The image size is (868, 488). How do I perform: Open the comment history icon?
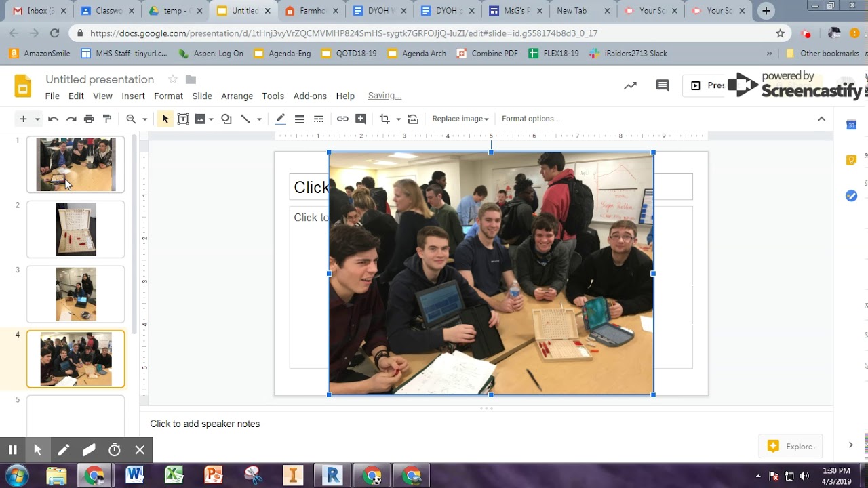point(663,85)
